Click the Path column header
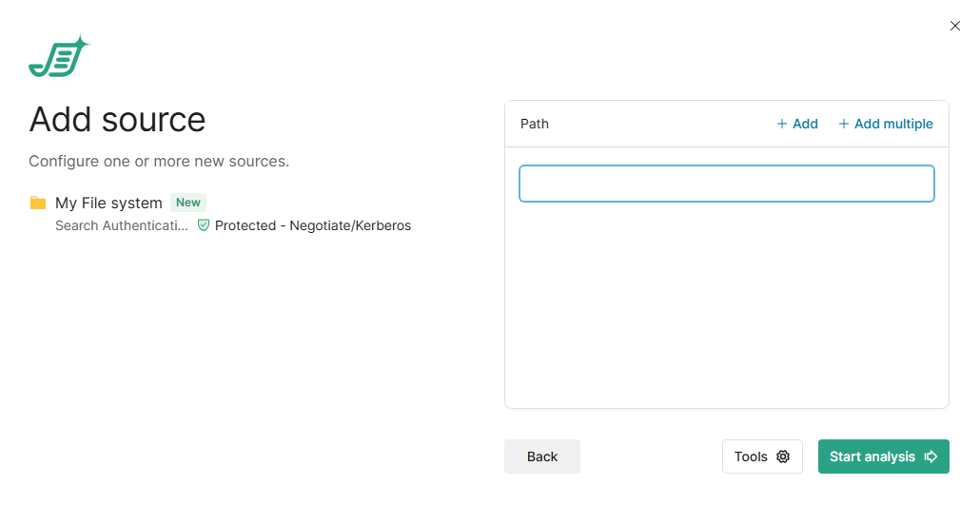Image resolution: width=980 pixels, height=505 pixels. tap(535, 124)
